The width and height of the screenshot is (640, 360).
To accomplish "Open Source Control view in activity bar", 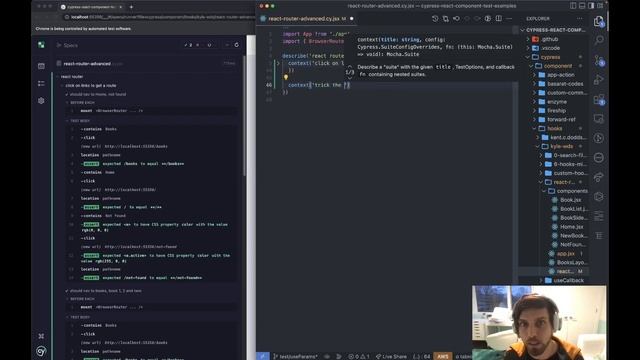I will (599, 60).
